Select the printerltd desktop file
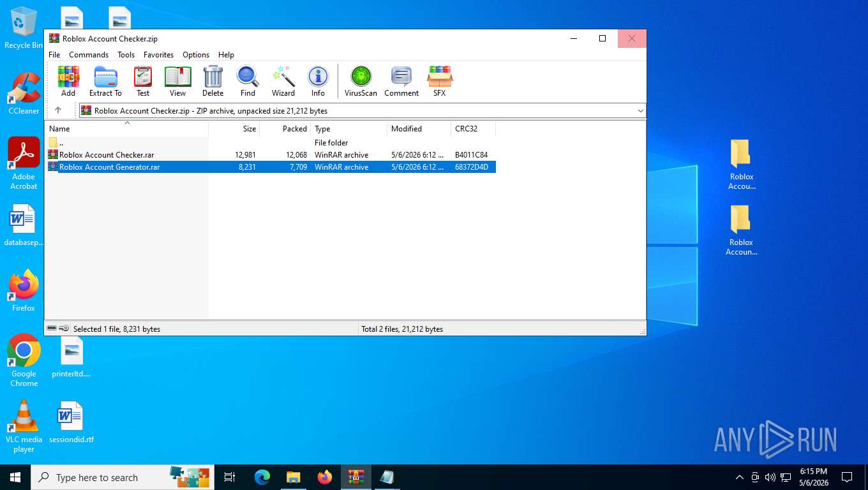868x490 pixels. tap(71, 356)
